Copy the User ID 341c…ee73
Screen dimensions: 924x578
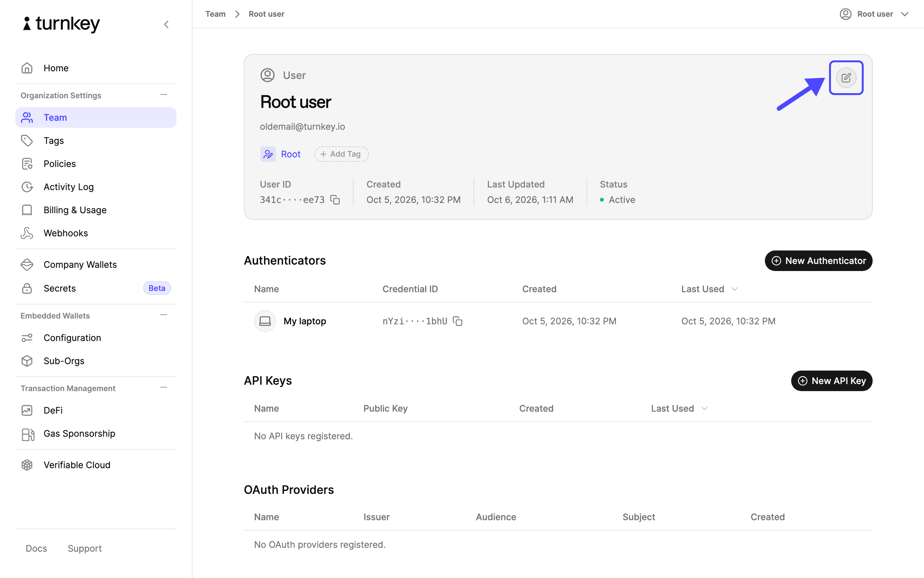tap(335, 200)
